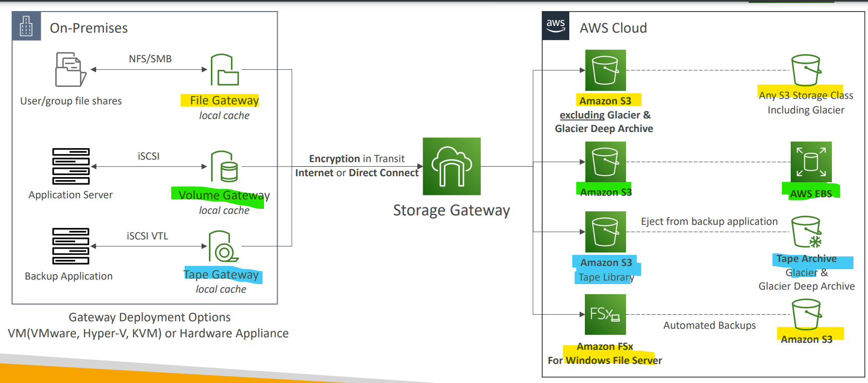Click the S3 bucket icon above 'excluding Glacier'
This screenshot has width=868, height=383.
(605, 70)
